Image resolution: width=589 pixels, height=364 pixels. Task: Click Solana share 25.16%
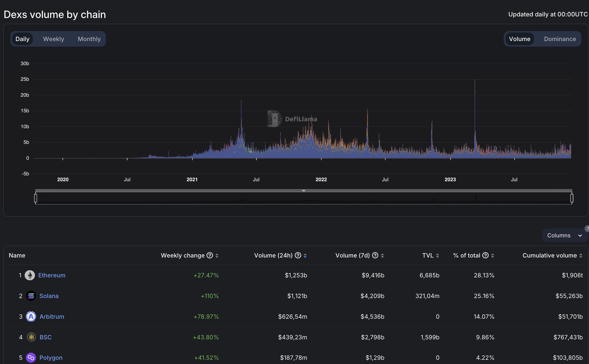[x=484, y=296]
